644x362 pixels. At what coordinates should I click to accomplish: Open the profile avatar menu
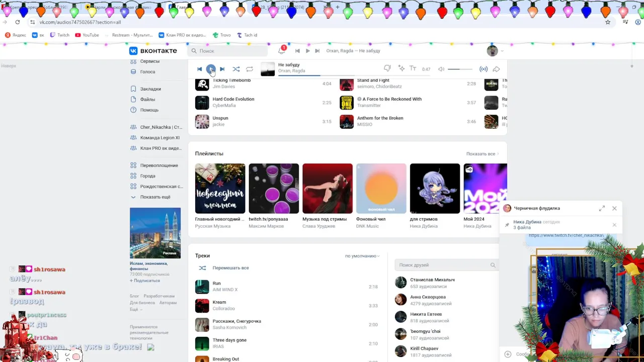tap(495, 51)
